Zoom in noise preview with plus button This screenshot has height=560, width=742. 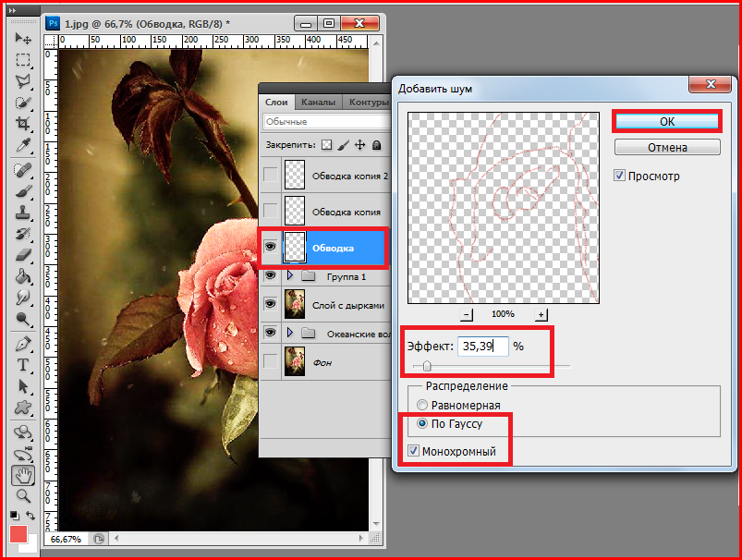tap(541, 314)
